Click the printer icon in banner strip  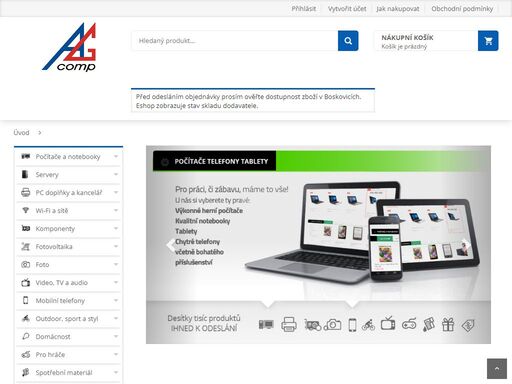289,324
